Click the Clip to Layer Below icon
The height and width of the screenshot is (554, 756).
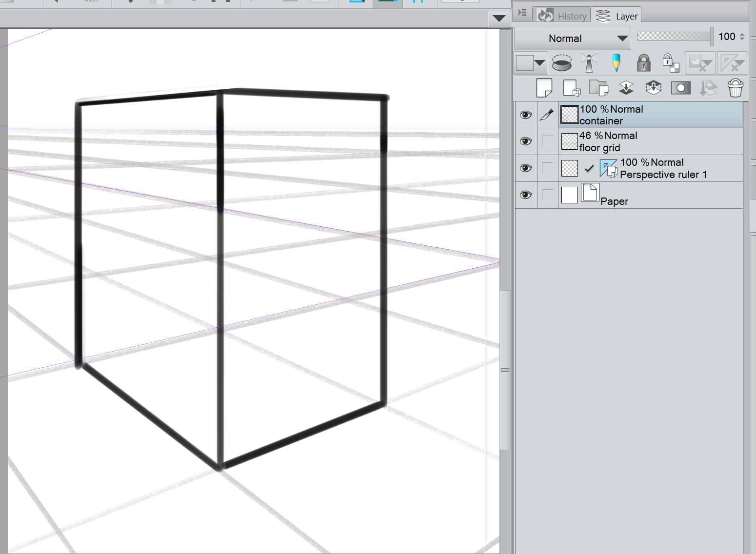(x=562, y=63)
